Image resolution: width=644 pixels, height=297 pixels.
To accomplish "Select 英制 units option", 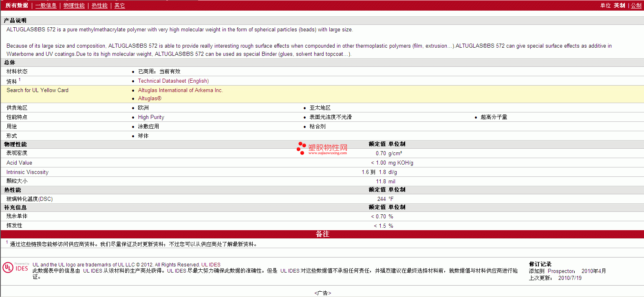I will pyautogui.click(x=619, y=5).
